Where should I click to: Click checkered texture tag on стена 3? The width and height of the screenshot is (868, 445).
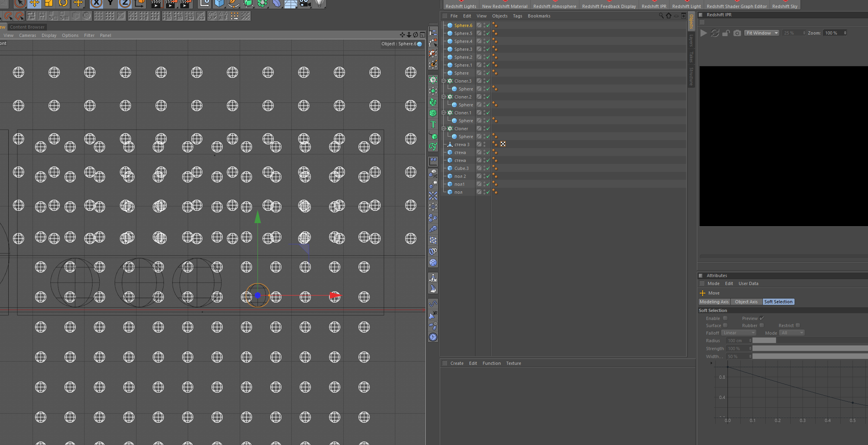tap(503, 144)
